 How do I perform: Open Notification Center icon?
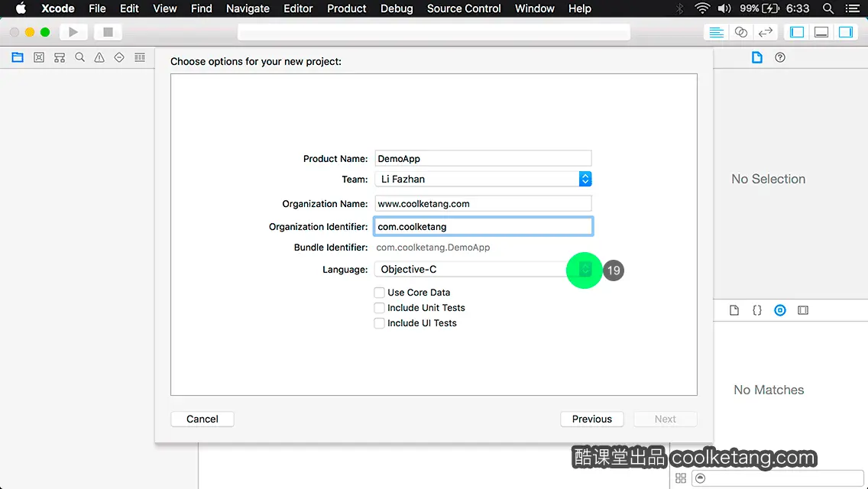pos(853,8)
